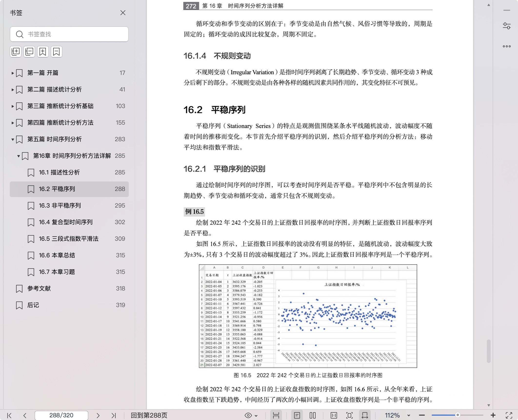The height and width of the screenshot is (420, 518).
Task: Open bookmark 16.4 复合型时间序列
Action: [x=69, y=222]
